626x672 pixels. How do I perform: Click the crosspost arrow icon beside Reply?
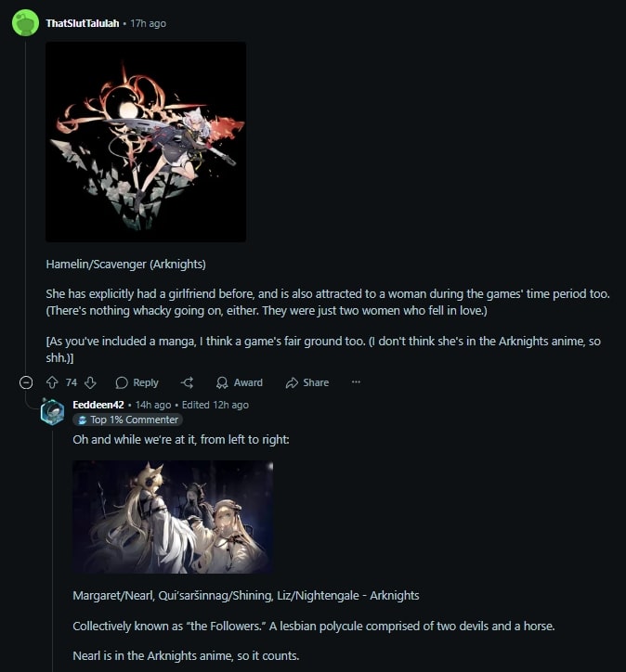click(187, 382)
